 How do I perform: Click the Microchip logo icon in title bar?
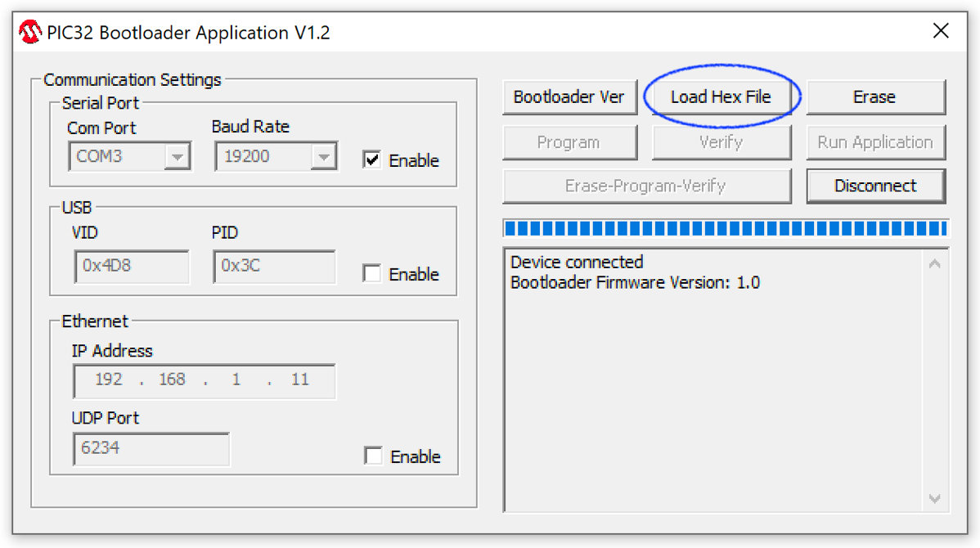(x=30, y=33)
